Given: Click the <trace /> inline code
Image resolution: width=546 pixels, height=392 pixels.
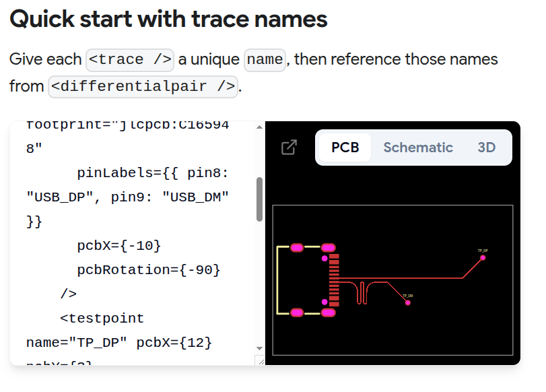Looking at the screenshot, I should tap(130, 59).
